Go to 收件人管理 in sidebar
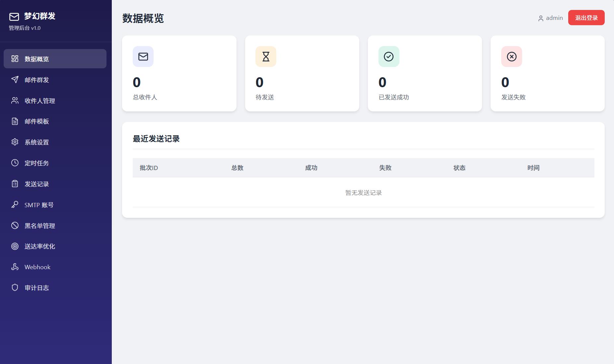This screenshot has height=364, width=614. pos(55,100)
